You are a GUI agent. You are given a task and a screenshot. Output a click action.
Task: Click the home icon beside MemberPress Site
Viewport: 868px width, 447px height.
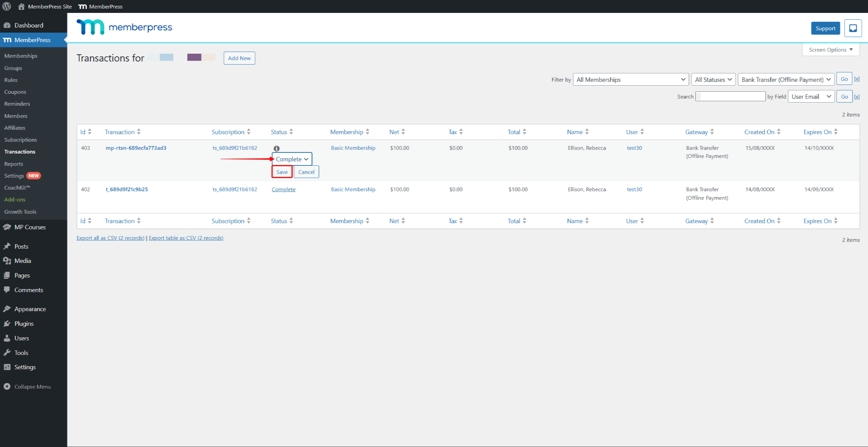pos(21,6)
